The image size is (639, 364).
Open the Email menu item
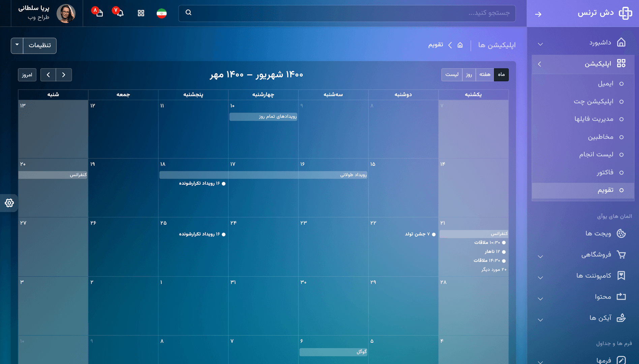click(x=583, y=84)
